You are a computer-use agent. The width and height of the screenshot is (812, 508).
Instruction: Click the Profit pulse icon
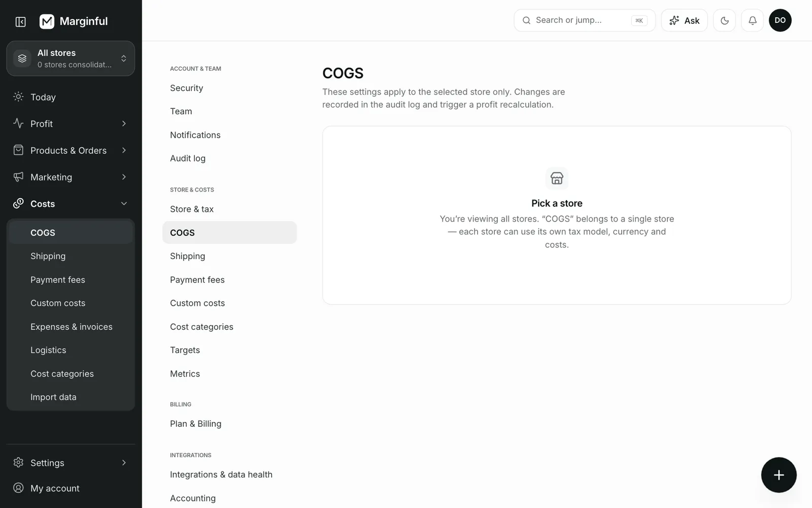(x=18, y=123)
